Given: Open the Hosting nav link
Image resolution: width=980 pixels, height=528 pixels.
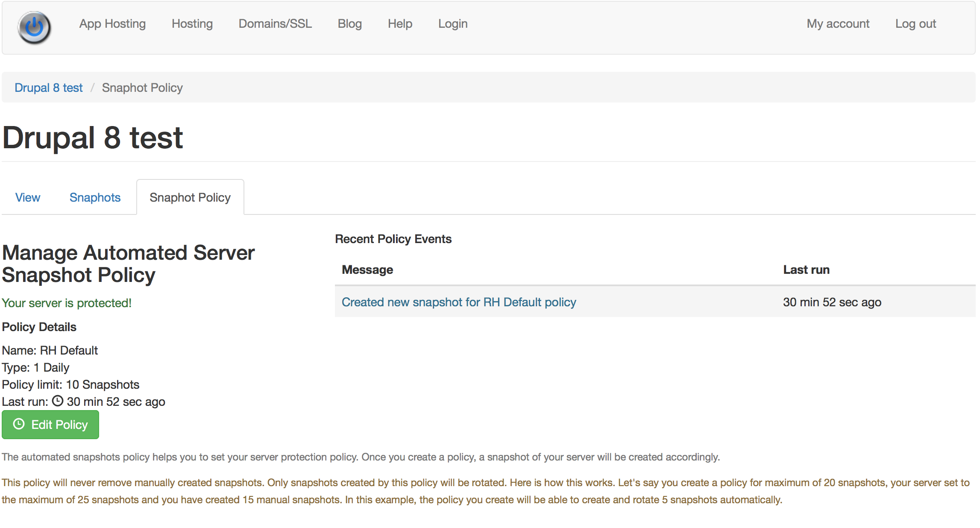Looking at the screenshot, I should pos(192,24).
